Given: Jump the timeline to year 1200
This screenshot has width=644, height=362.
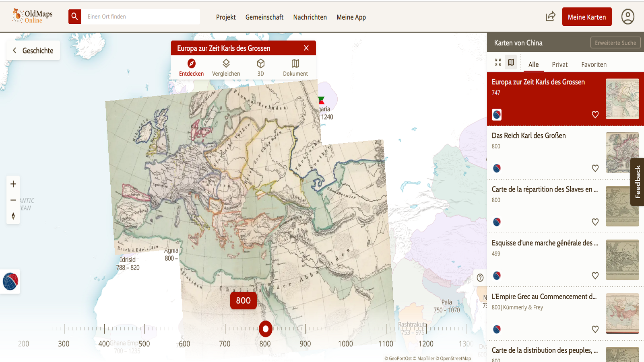Looking at the screenshot, I should (426, 343).
